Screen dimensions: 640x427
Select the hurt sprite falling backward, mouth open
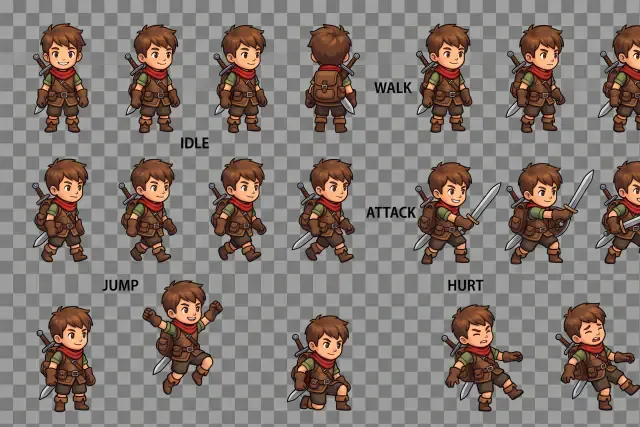point(598,356)
